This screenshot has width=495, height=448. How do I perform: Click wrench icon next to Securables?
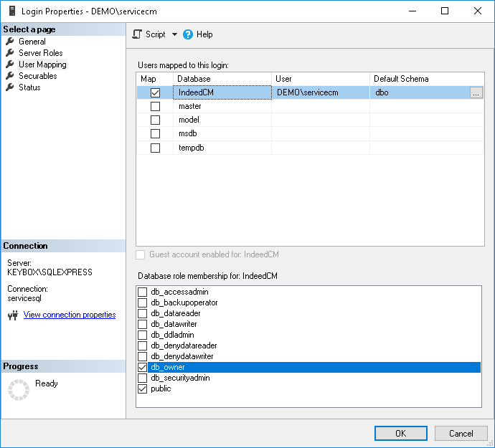point(10,76)
